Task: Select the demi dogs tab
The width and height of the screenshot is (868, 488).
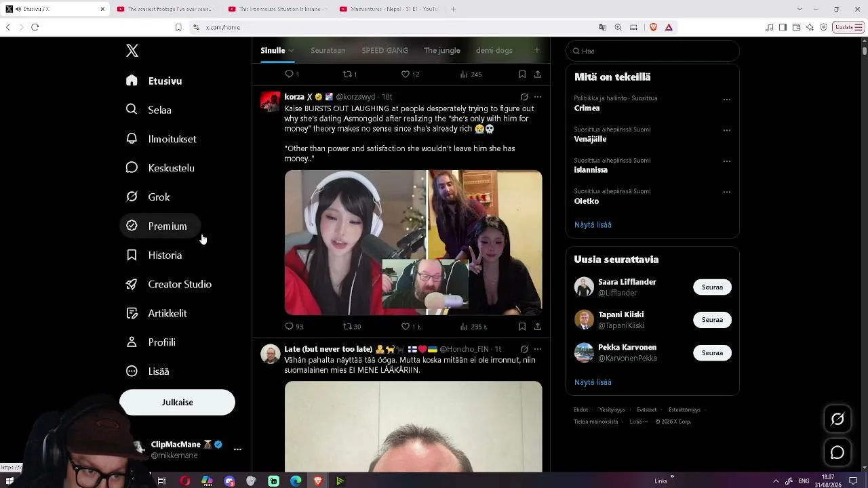Action: pyautogui.click(x=494, y=51)
